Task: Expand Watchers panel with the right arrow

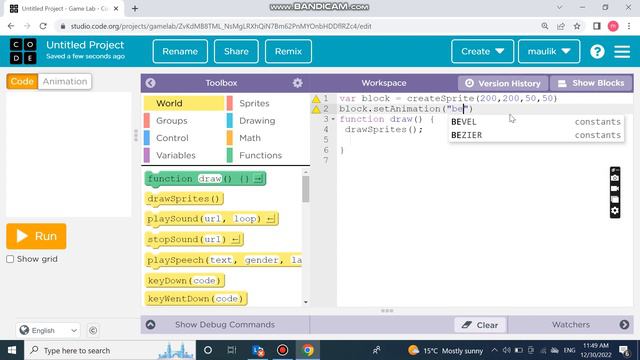Action: coord(624,324)
